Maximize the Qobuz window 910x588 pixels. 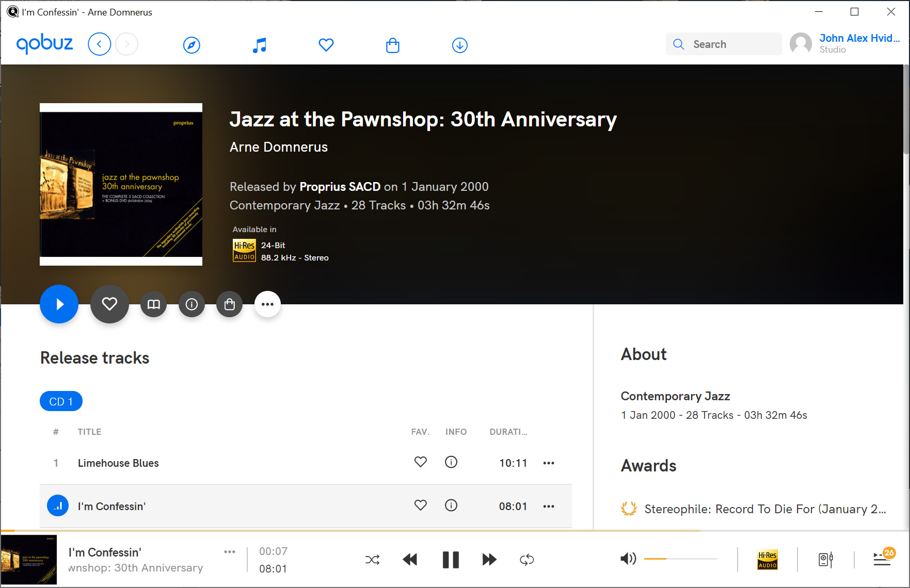tap(855, 12)
